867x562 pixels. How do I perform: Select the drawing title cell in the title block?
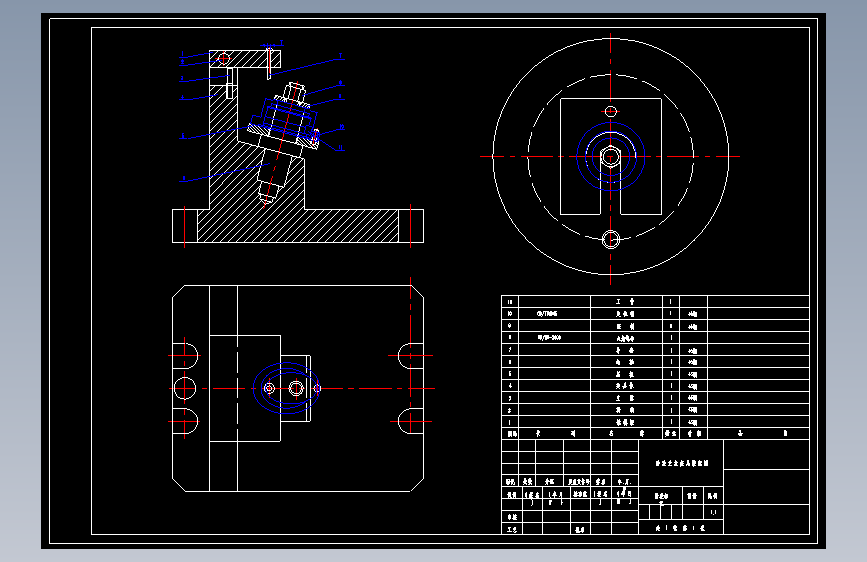click(681, 464)
